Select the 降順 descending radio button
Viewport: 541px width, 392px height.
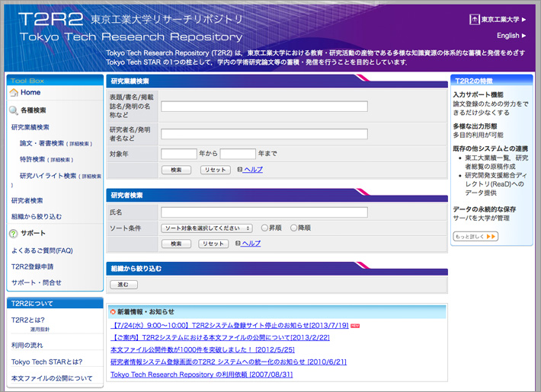tap(293, 228)
